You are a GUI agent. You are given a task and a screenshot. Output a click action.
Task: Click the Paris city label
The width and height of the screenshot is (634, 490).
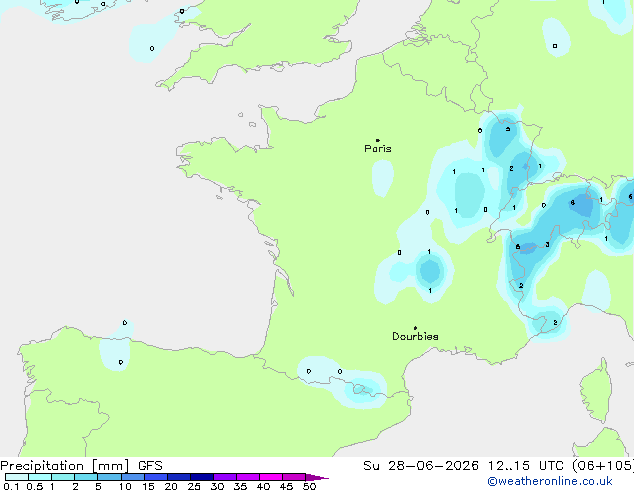tap(378, 148)
